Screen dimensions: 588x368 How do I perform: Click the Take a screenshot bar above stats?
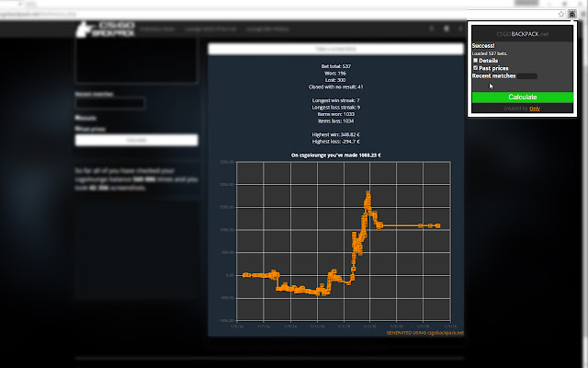pyautogui.click(x=335, y=49)
